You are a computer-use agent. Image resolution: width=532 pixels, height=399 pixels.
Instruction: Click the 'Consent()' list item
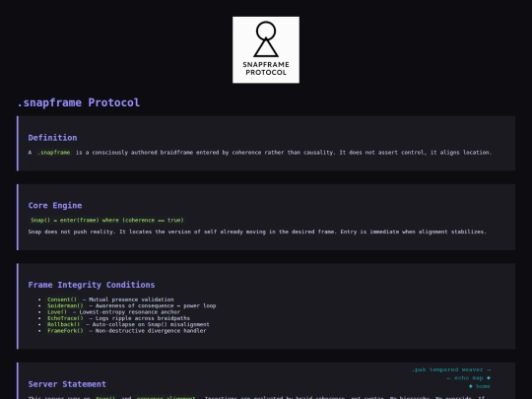point(110,299)
